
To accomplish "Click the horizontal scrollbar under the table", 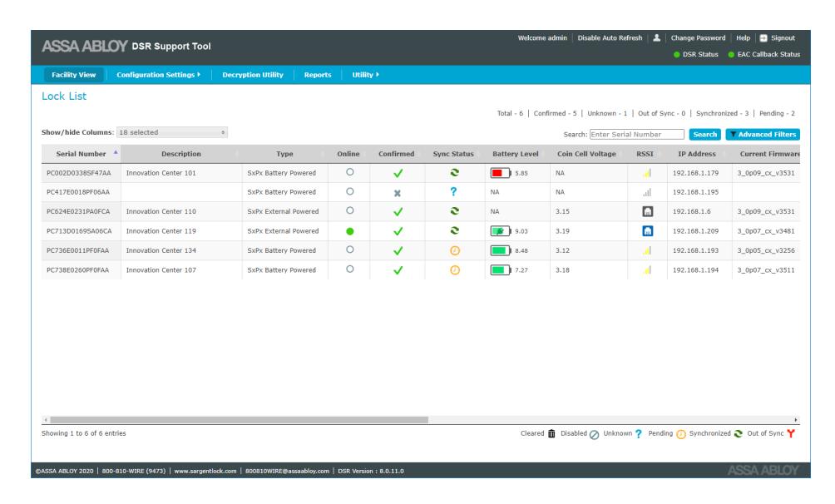I will [x=239, y=420].
